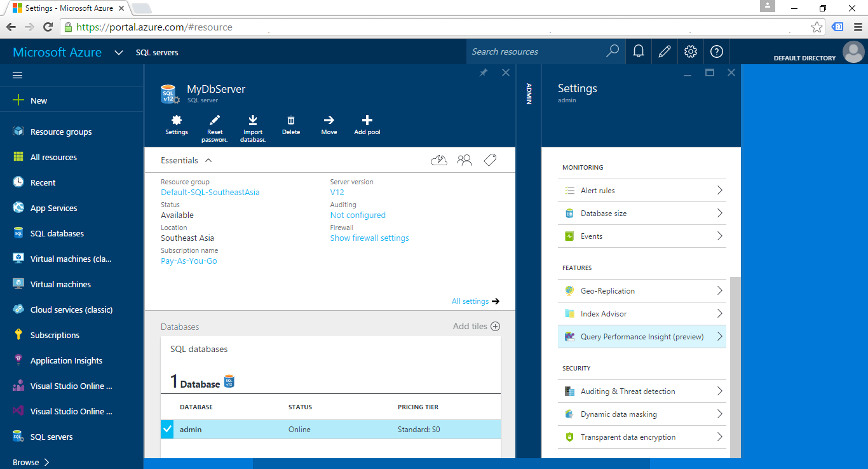Click the Import database icon
The width and height of the screenshot is (868, 469).
[253, 120]
